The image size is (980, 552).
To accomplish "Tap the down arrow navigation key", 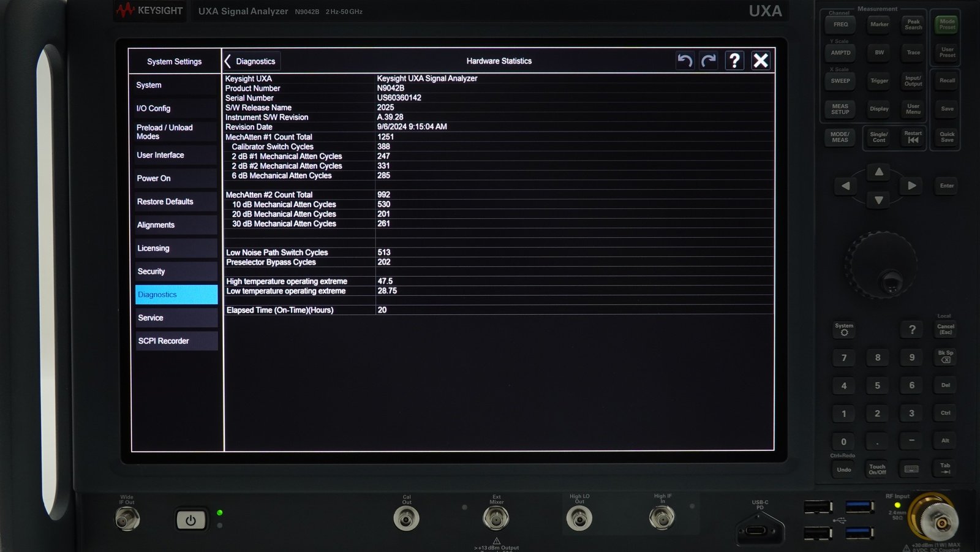I will [x=879, y=200].
